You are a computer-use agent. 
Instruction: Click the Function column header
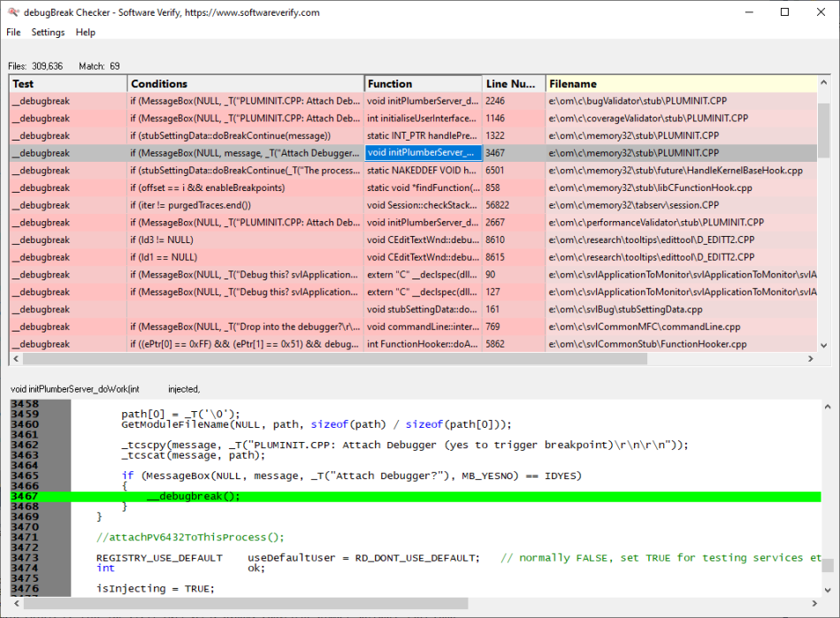pos(422,84)
